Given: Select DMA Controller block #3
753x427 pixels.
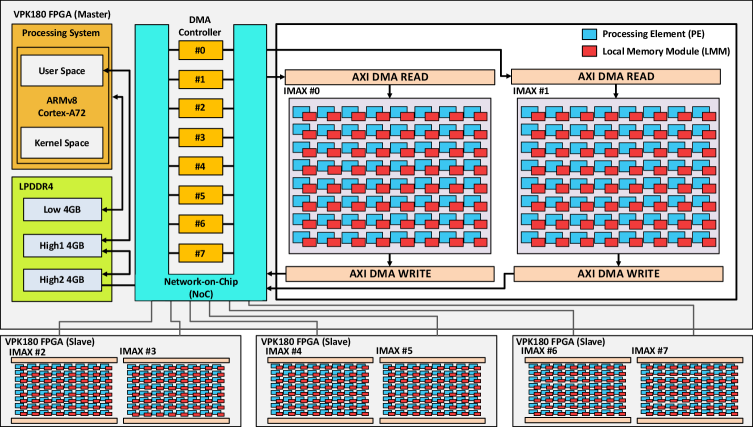Looking at the screenshot, I should [201, 137].
